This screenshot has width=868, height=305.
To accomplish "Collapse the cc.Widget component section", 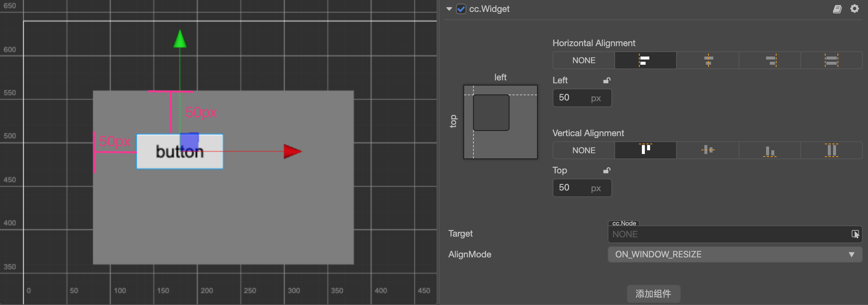I will pos(449,9).
